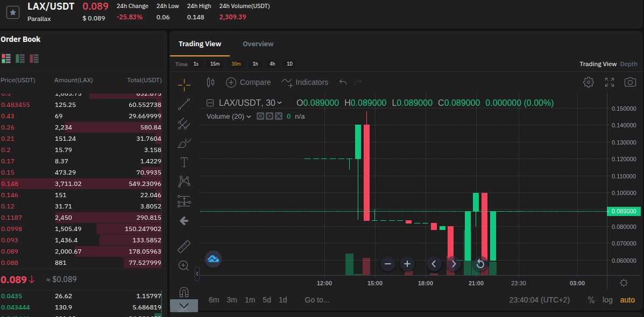Image resolution: width=644 pixels, height=317 pixels.
Task: Select the crosshair cursor tool
Action: point(184,85)
